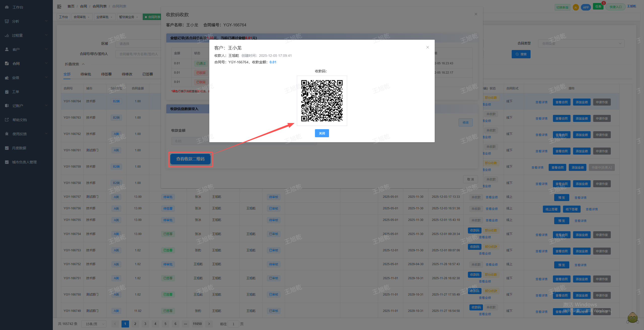Click 查看合同 button for YGY-166764 row

coord(561,102)
